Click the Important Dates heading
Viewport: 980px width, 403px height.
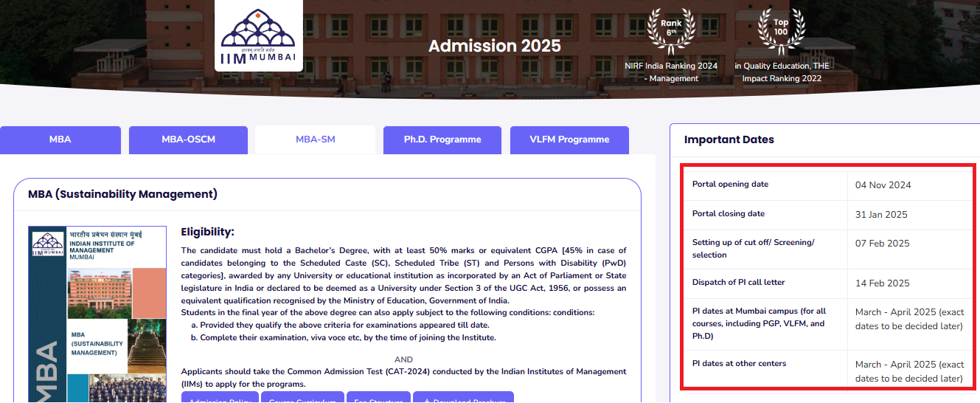pos(729,139)
